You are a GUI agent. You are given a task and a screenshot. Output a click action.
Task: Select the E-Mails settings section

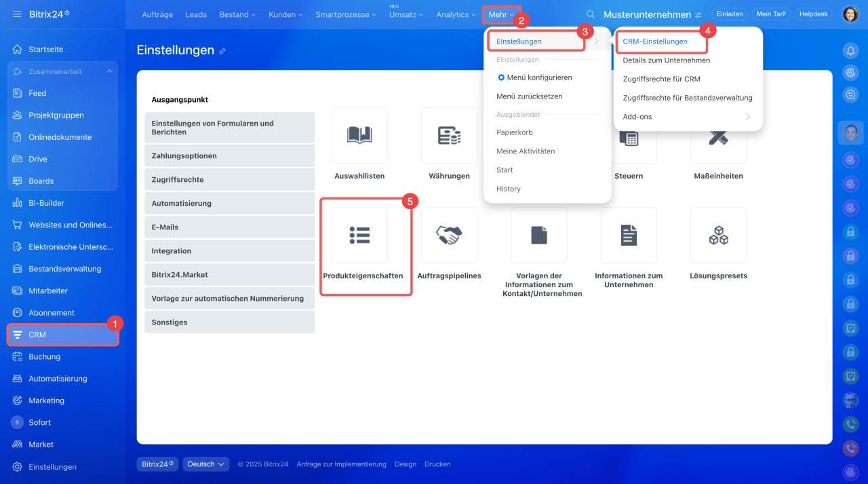(x=229, y=227)
